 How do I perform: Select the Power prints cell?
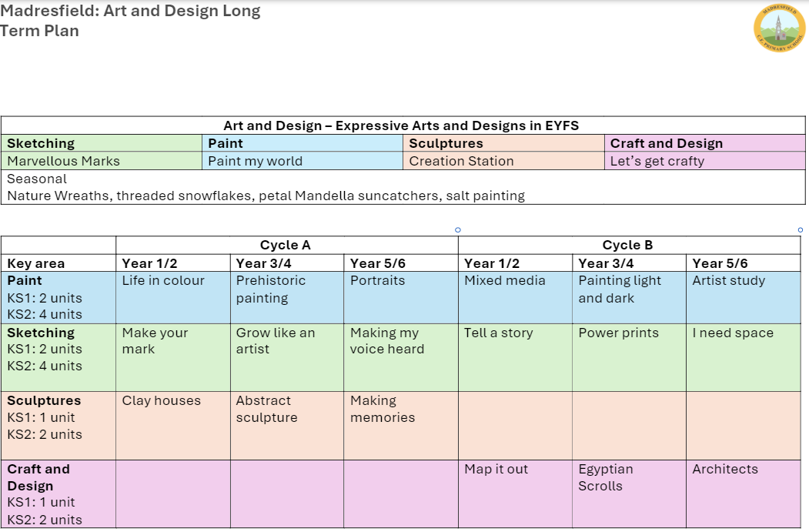(619, 333)
